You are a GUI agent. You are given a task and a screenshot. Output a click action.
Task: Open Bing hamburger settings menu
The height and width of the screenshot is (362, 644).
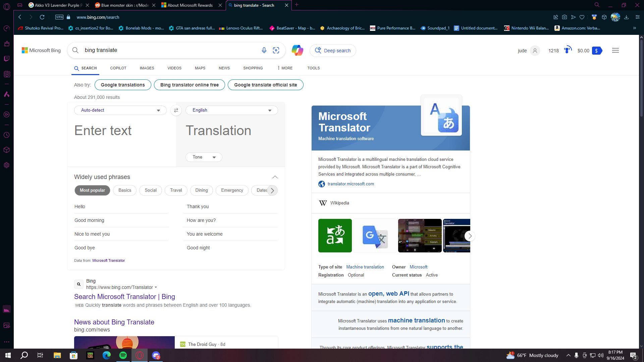(615, 50)
